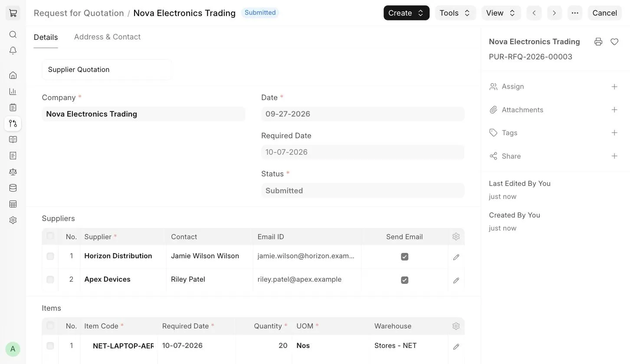The width and height of the screenshot is (630, 364).
Task: Open the settings gear in sidebar
Action: click(13, 220)
